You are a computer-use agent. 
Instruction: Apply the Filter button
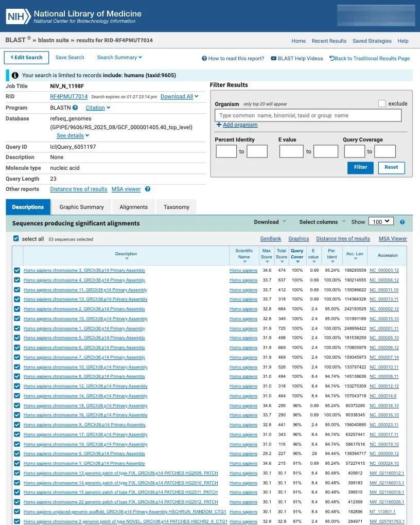360,167
